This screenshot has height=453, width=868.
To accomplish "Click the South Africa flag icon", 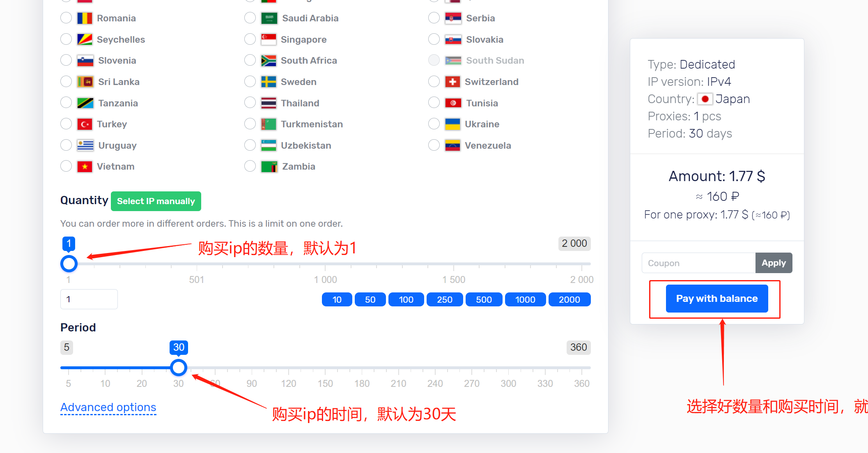I will pos(269,61).
